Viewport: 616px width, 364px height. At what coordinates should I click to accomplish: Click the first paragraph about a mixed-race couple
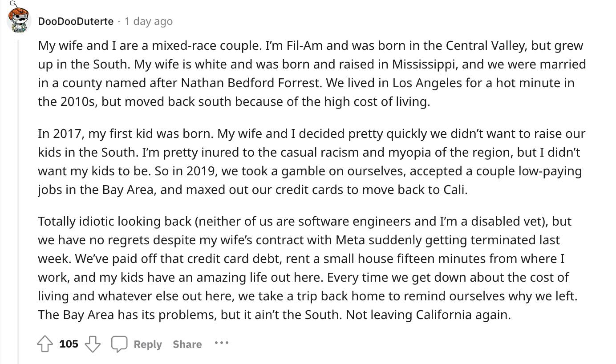312,73
